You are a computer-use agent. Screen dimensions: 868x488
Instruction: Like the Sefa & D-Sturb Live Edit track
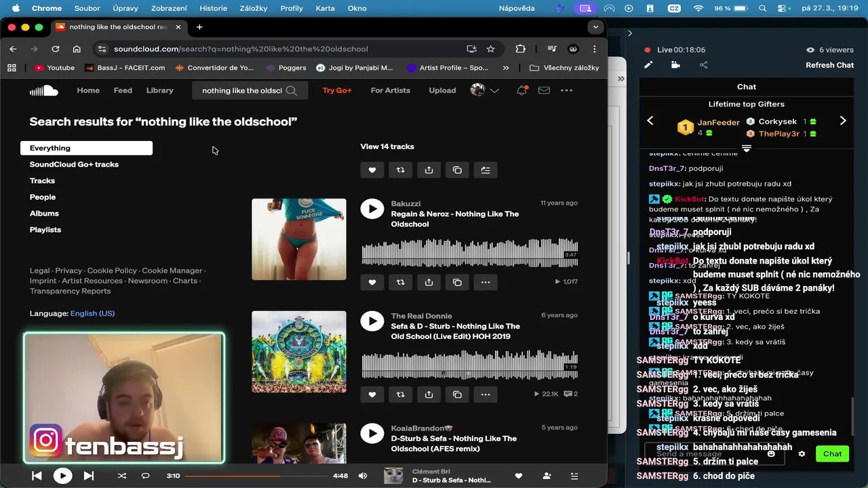pos(372,394)
